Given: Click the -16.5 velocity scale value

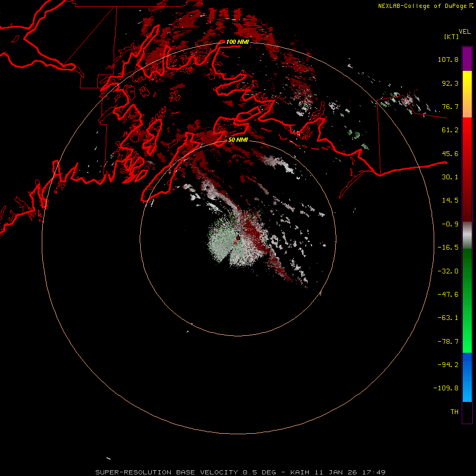Looking at the screenshot, I should pos(448,248).
